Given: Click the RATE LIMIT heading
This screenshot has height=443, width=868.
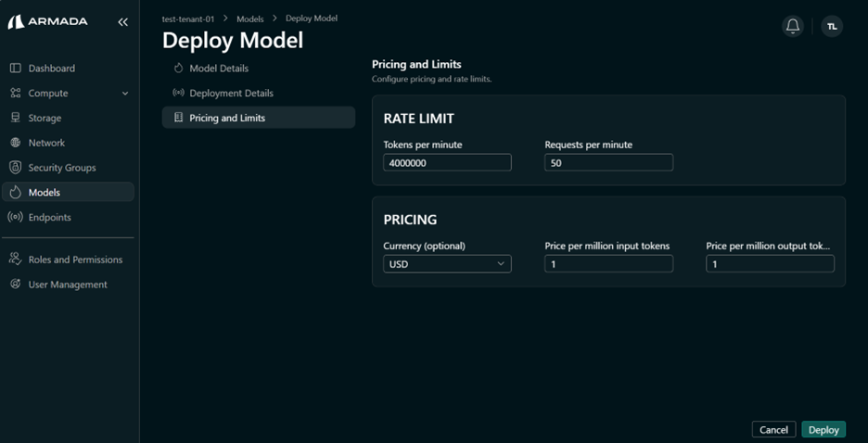Looking at the screenshot, I should 418,119.
